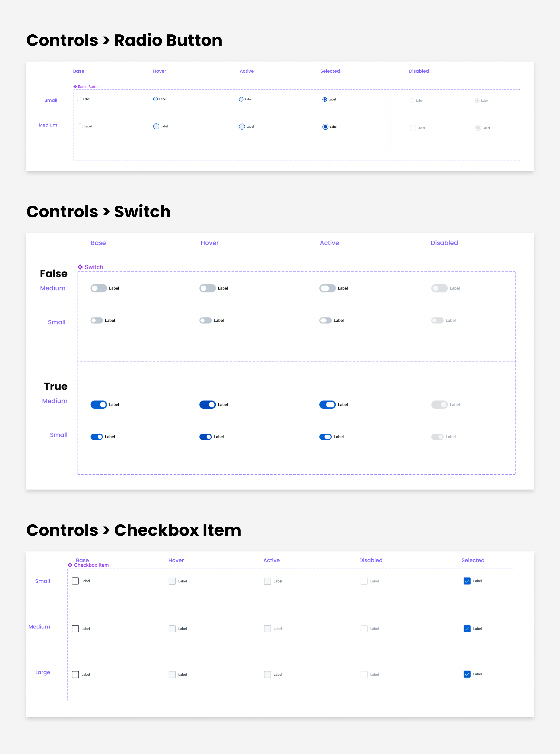Click the disabled medium True switch
The image size is (560, 754).
(439, 404)
